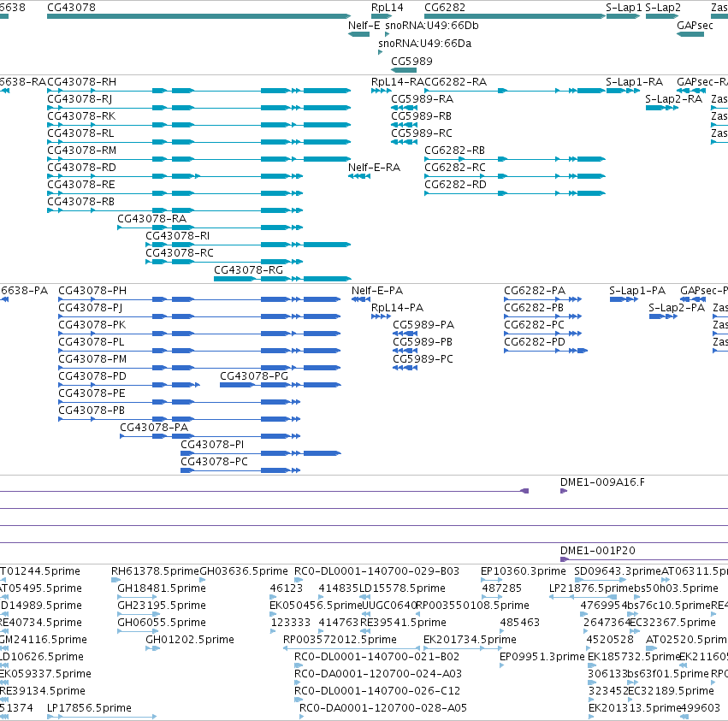Select EST label EK201734.5prime
Image resolution: width=728 pixels, height=721 pixels.
pyautogui.click(x=470, y=640)
